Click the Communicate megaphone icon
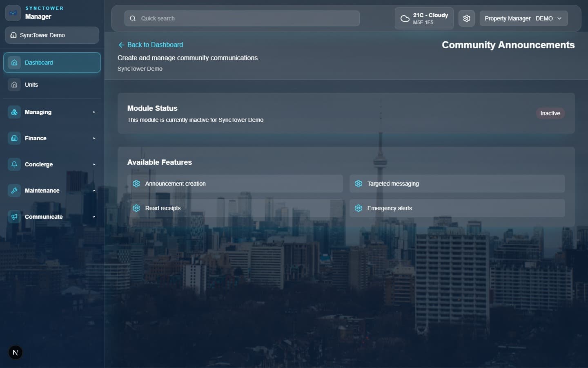The height and width of the screenshot is (368, 588). click(x=14, y=217)
